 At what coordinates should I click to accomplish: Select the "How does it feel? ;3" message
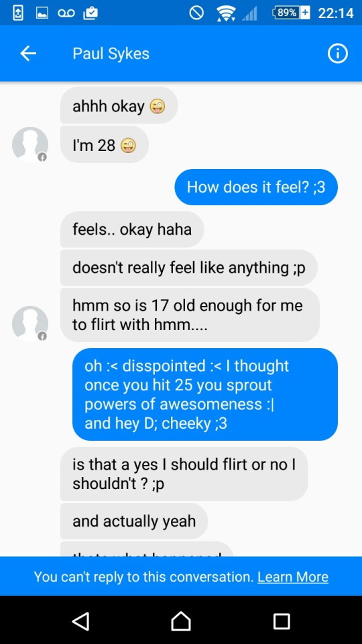coord(256,187)
